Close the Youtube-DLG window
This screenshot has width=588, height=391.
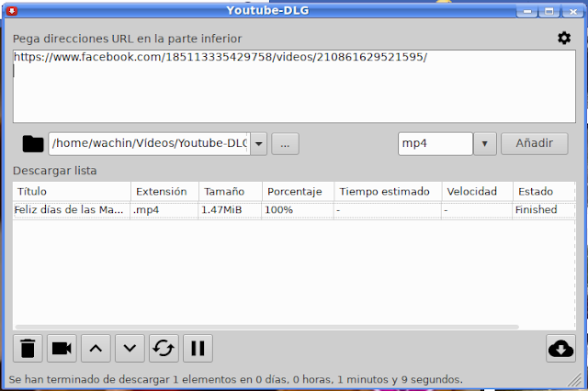pyautogui.click(x=572, y=11)
